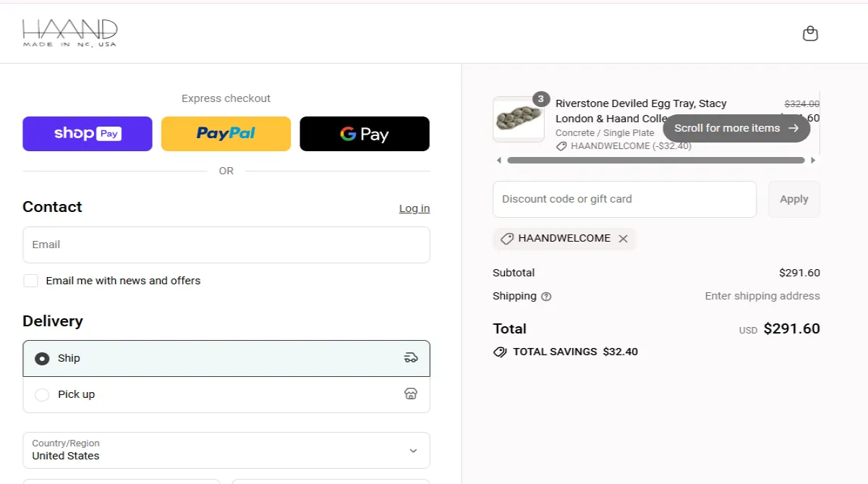Open the Country/Region dropdown
The height and width of the screenshot is (484, 868).
pyautogui.click(x=226, y=450)
